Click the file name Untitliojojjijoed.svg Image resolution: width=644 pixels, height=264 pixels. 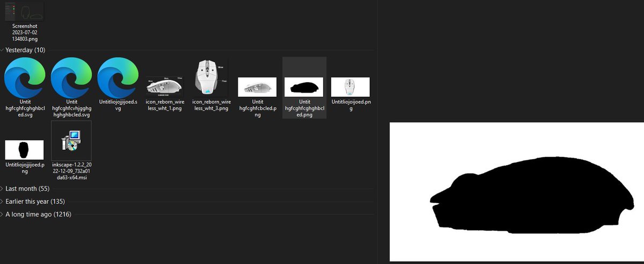(x=118, y=105)
